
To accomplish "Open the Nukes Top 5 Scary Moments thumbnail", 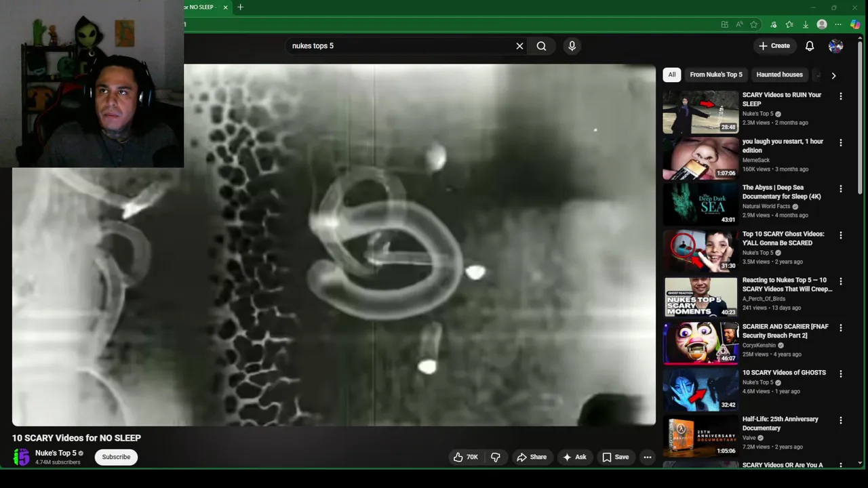I will (701, 297).
